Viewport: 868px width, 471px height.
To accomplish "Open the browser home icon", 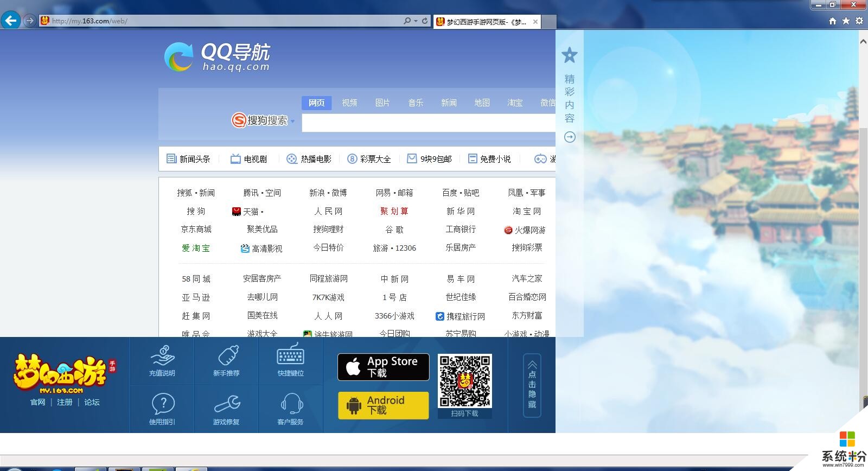I will point(833,21).
